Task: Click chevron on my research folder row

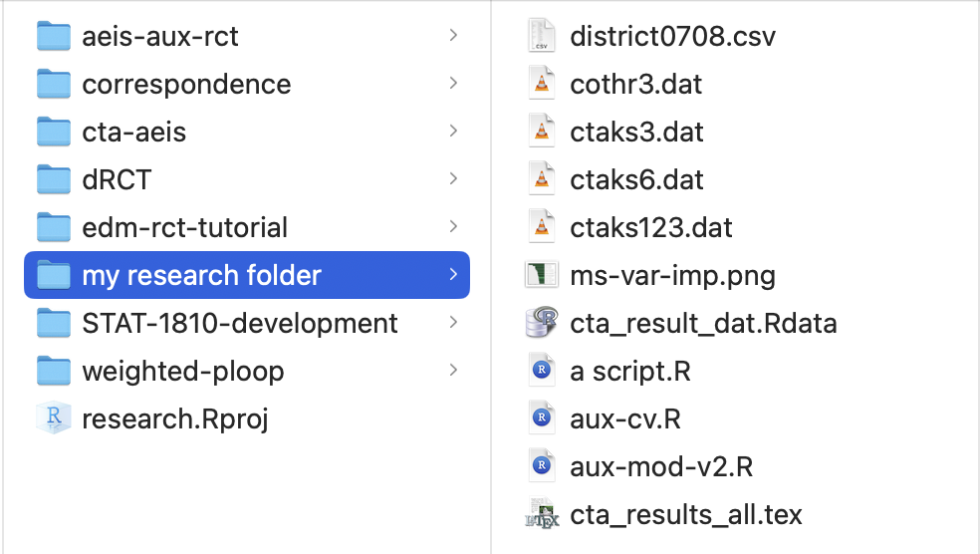Action: 453,275
